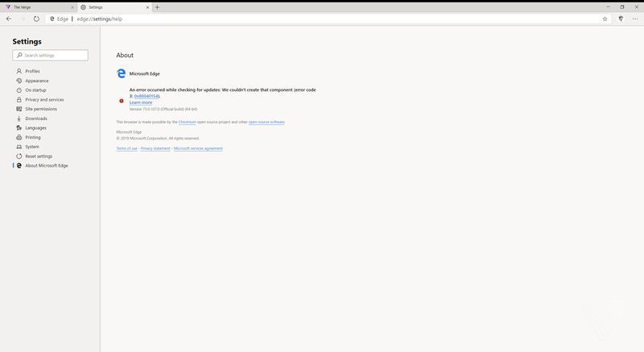Open the open source software link
Screen dimensions: 644x352
tap(266, 122)
